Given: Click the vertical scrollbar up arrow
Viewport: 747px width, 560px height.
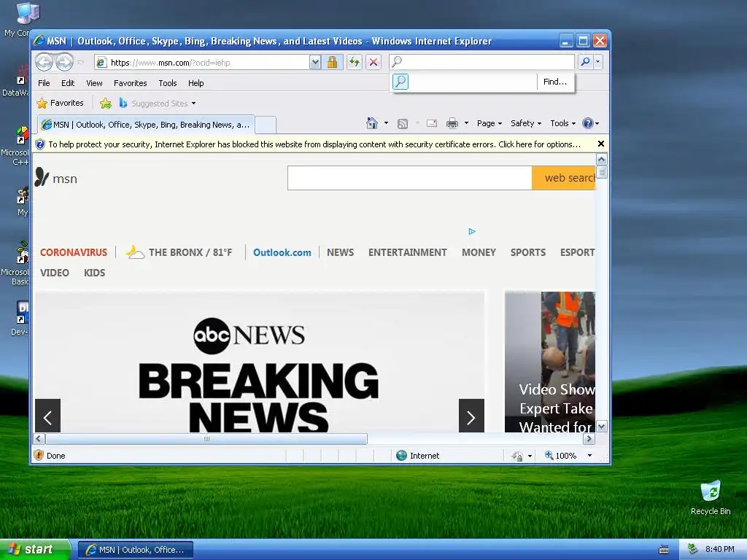Looking at the screenshot, I should (x=602, y=160).
